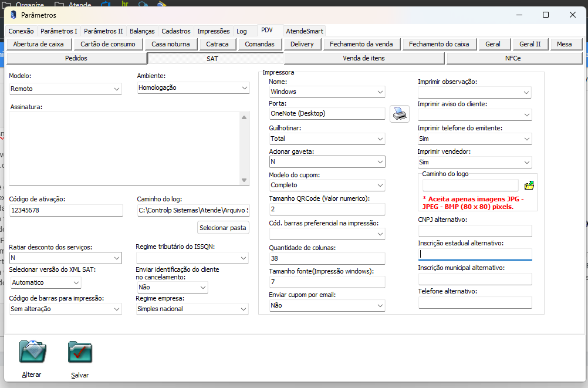The height and width of the screenshot is (388, 588).
Task: Open the Ambiente dropdown showing Homologação
Action: [x=193, y=88]
